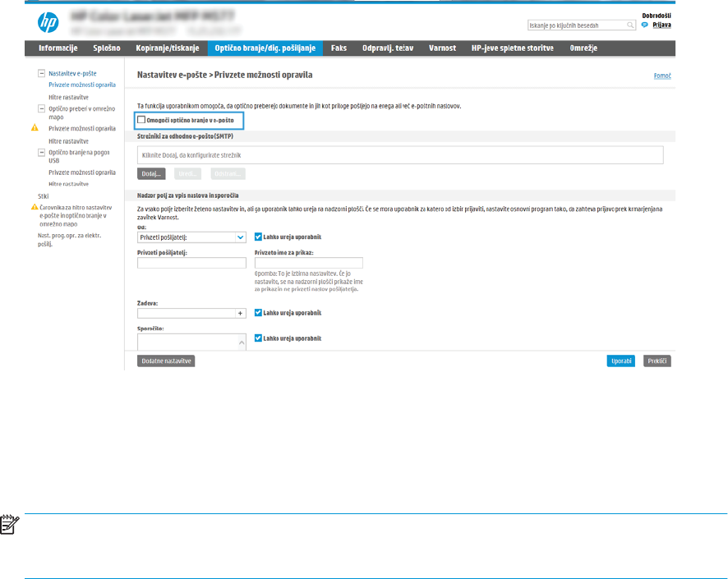Uncheck Lahko ureja uporabnik next to Zadeva field
Screen dimensions: 728x579
coord(258,313)
